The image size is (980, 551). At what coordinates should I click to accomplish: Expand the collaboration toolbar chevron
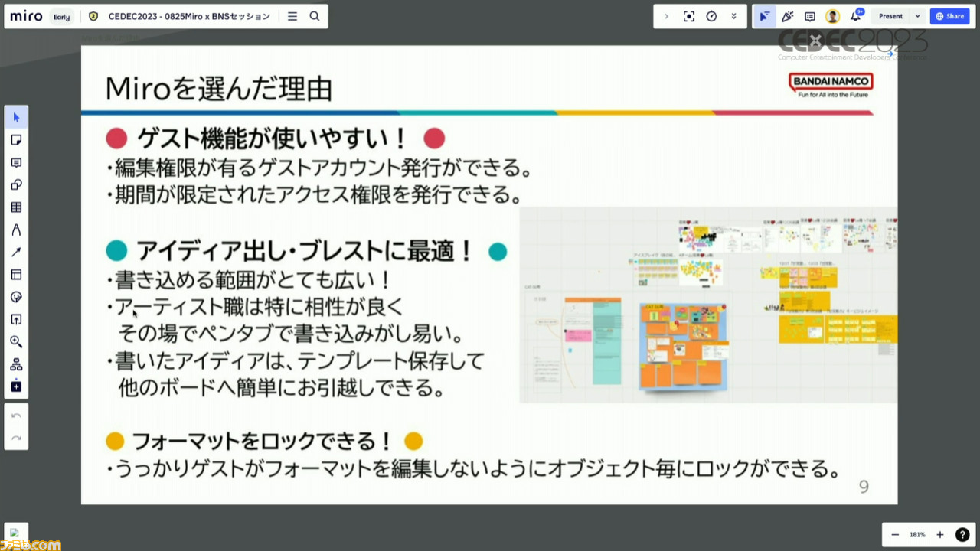click(x=666, y=16)
